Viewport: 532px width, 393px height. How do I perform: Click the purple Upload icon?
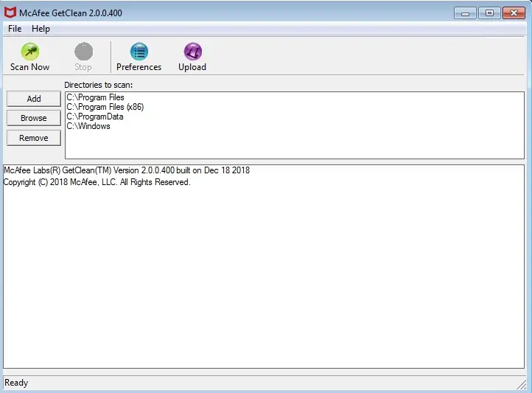pyautogui.click(x=193, y=52)
